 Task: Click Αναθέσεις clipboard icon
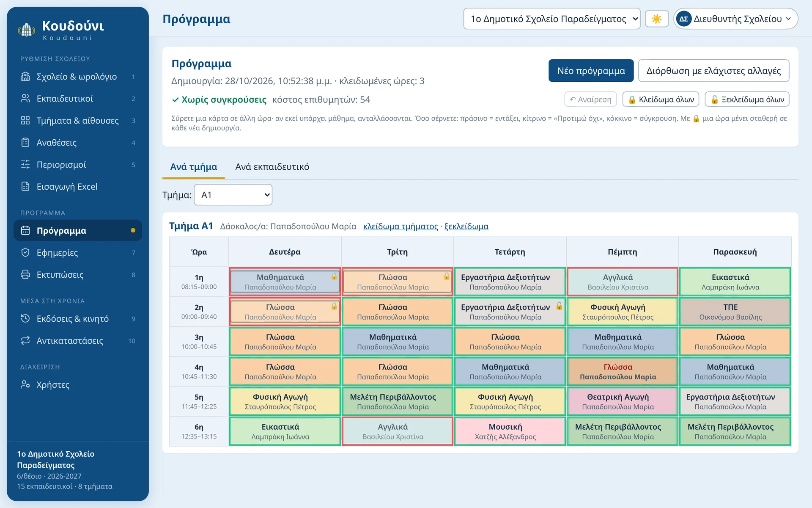(25, 143)
